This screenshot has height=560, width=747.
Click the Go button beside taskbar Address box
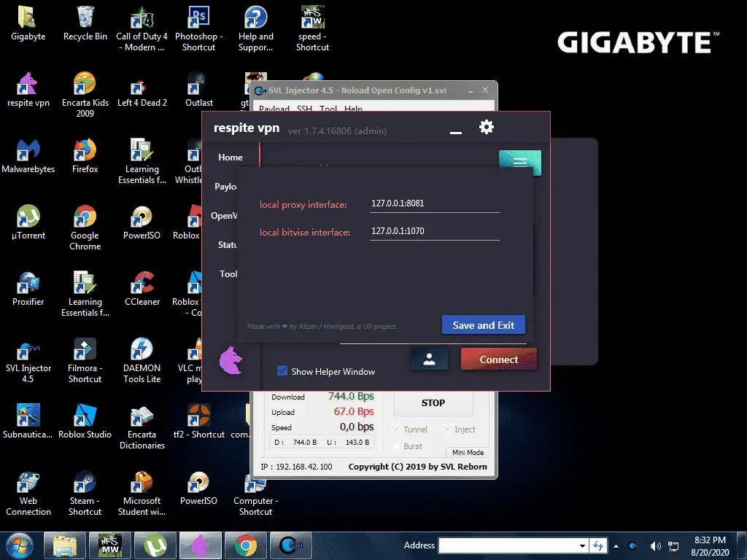click(597, 545)
